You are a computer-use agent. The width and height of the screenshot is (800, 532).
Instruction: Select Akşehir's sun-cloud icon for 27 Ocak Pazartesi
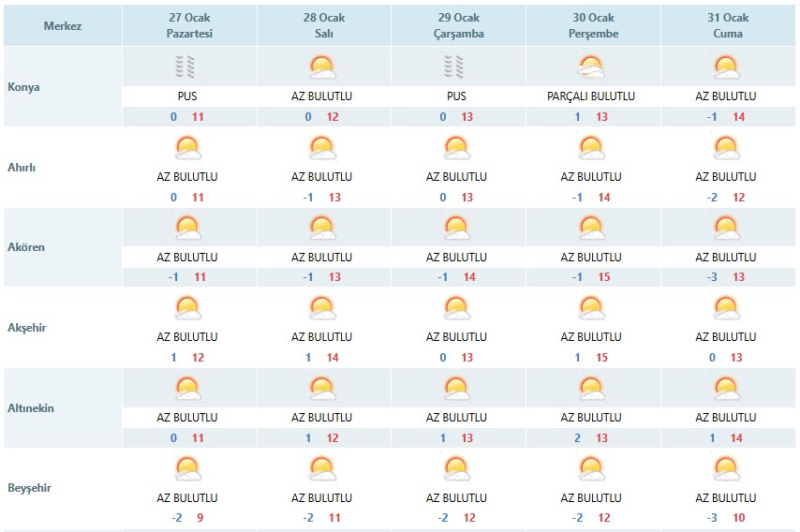pos(187,308)
